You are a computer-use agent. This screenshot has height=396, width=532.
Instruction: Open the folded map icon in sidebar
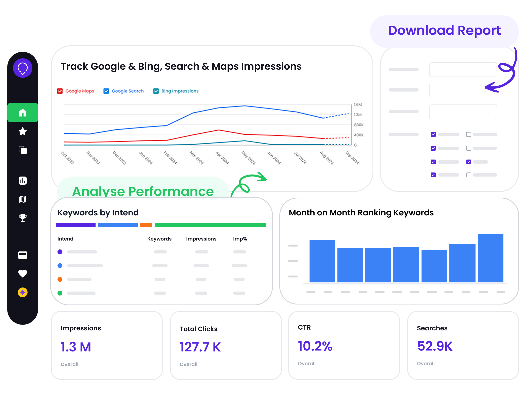coord(22,199)
